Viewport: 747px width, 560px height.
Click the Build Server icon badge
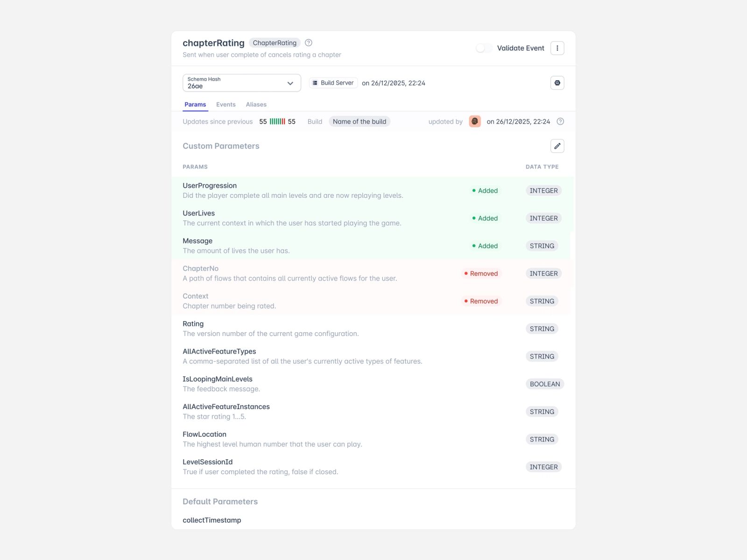click(333, 83)
